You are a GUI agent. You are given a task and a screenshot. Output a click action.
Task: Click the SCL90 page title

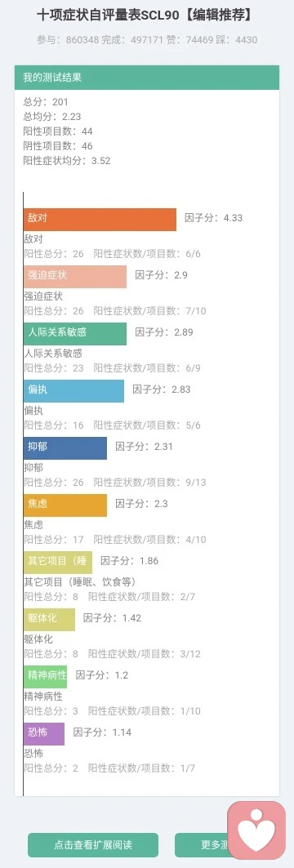[x=147, y=16]
